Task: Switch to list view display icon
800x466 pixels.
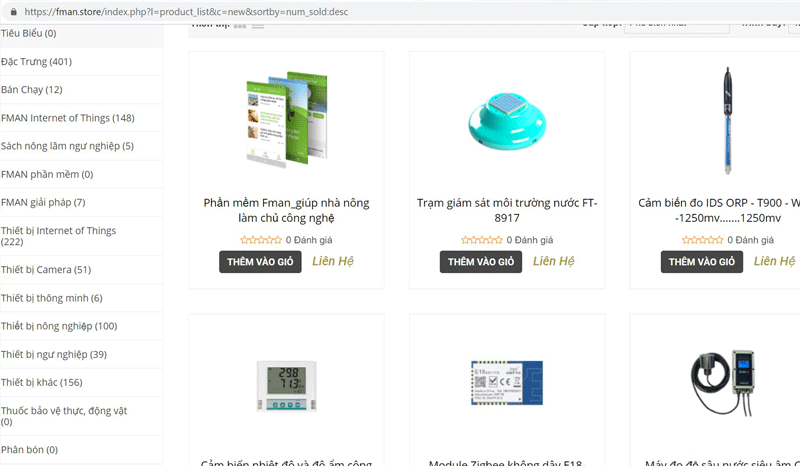Action: pyautogui.click(x=258, y=26)
